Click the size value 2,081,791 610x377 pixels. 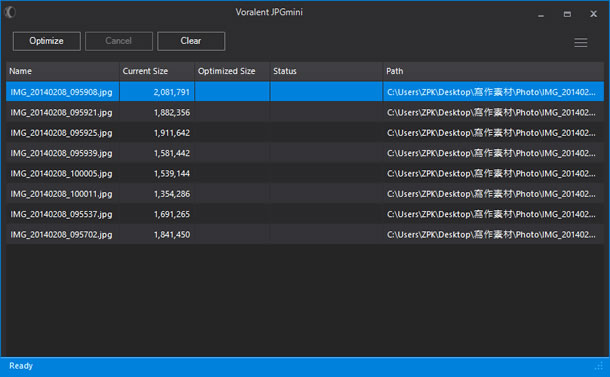(172, 92)
